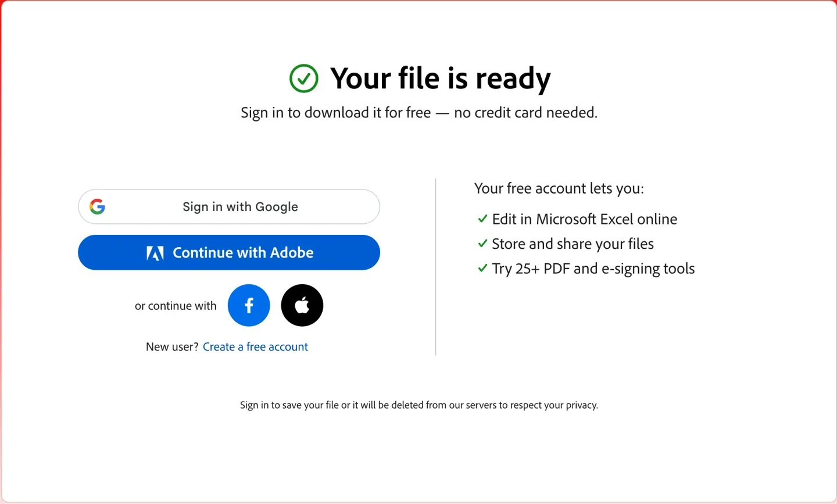Click checkmark beside Store and share files
The width and height of the screenshot is (837, 504).
[x=482, y=244]
